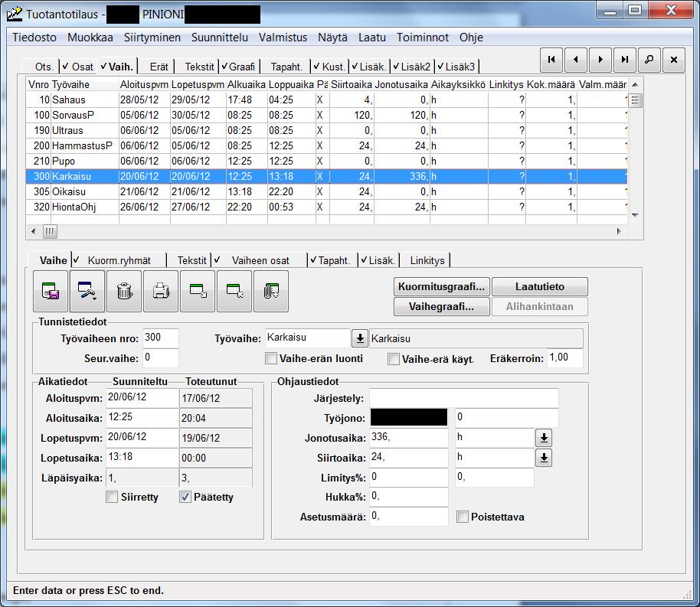Switch to the Kust. tab
Image resolution: width=700 pixels, height=607 pixels.
tap(330, 67)
